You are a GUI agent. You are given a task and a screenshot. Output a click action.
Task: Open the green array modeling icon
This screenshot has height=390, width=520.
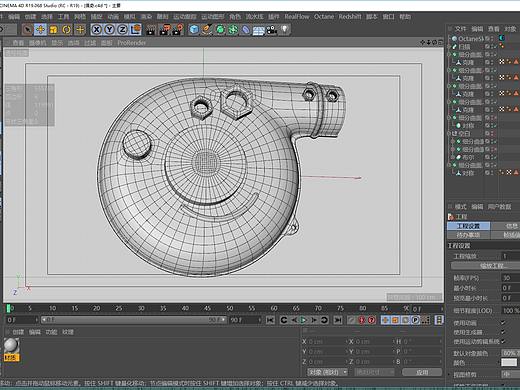click(x=233, y=30)
